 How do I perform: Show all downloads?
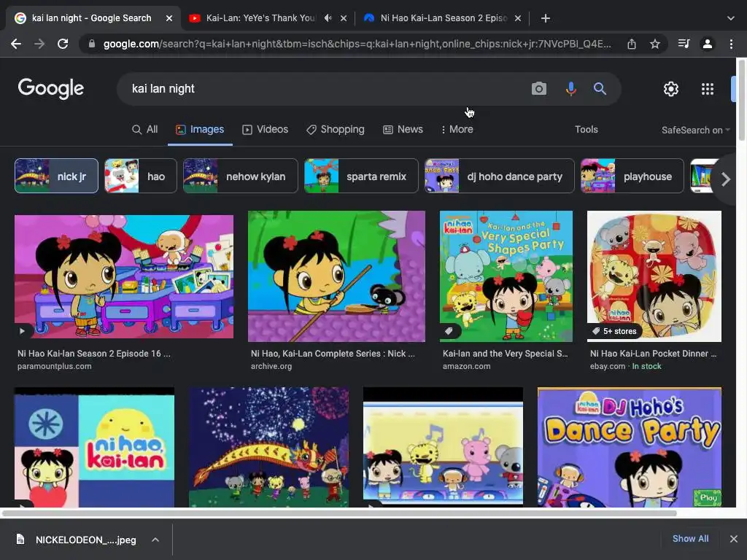tap(690, 539)
